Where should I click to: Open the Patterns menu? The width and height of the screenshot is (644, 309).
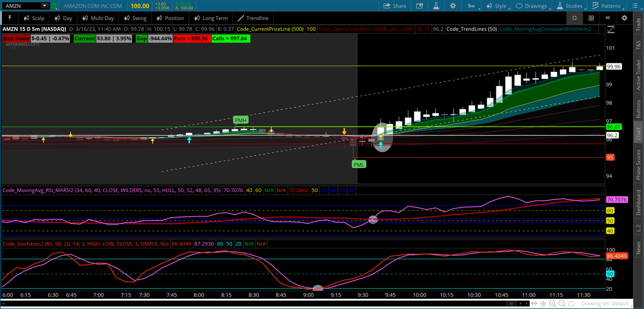608,6
